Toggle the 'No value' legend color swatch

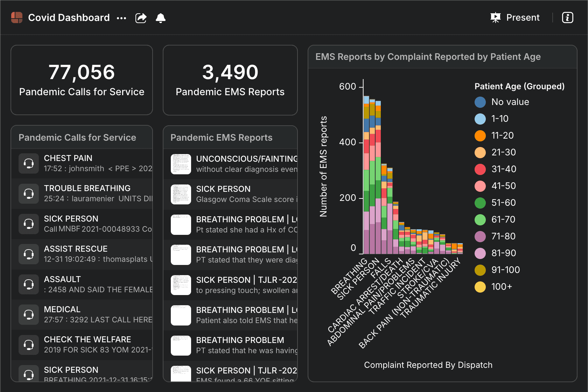(480, 102)
